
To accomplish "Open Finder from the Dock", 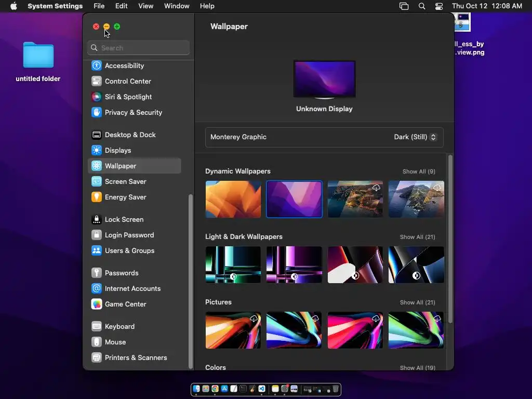I will 196,389.
